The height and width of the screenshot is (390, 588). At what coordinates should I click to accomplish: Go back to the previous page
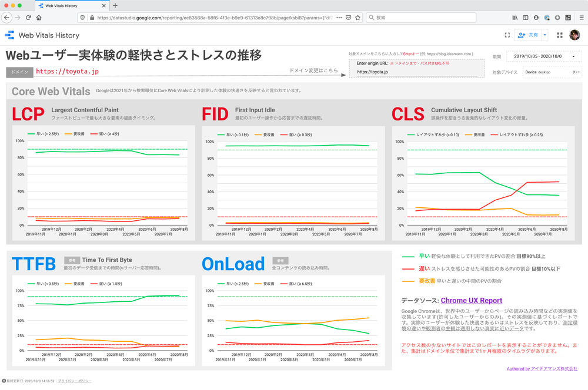coord(6,18)
